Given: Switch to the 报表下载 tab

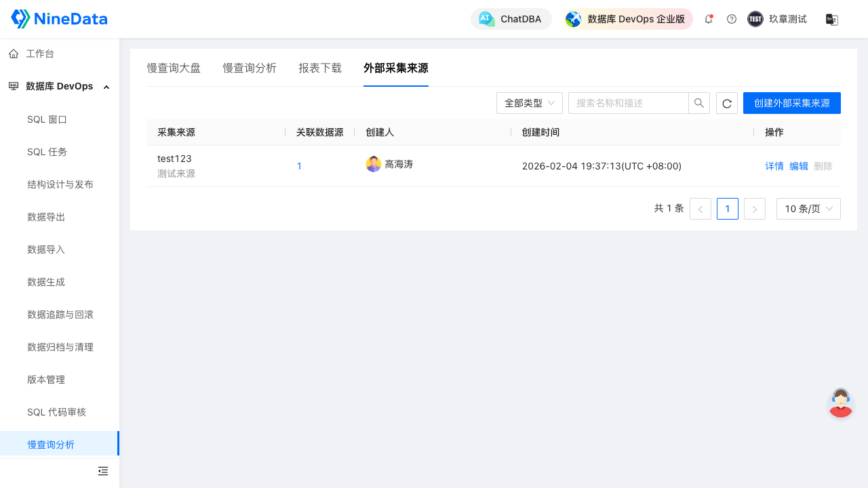Looking at the screenshot, I should pos(319,68).
